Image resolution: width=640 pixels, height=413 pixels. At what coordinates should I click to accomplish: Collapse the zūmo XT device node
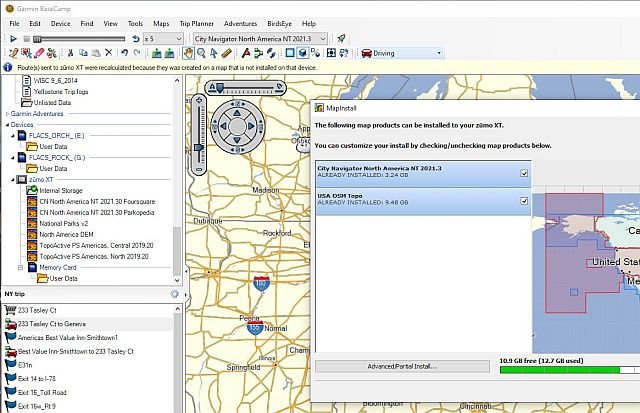(13, 180)
